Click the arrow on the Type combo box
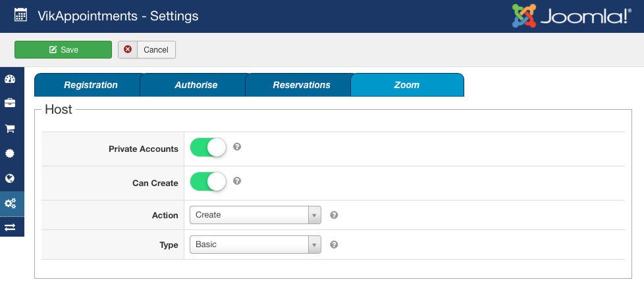Screen dimensions: 644x284 pyautogui.click(x=315, y=245)
